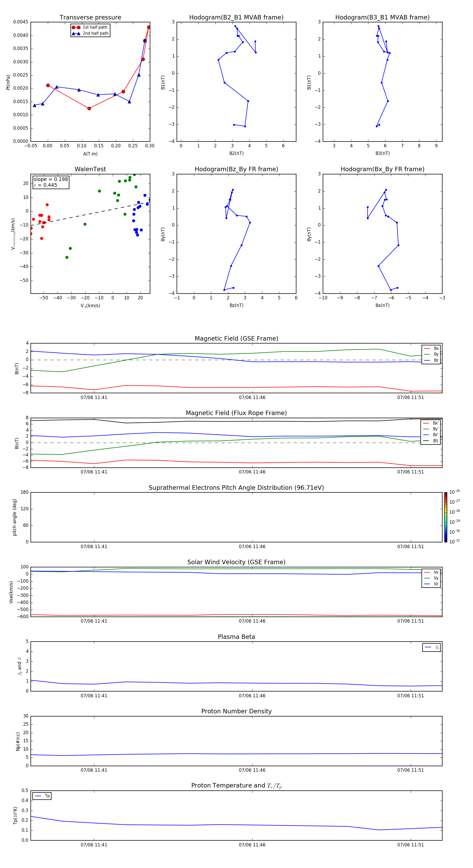Viewport: 473px width, 868px height.
Task: Select the Vx legend entry
Action: (x=431, y=572)
